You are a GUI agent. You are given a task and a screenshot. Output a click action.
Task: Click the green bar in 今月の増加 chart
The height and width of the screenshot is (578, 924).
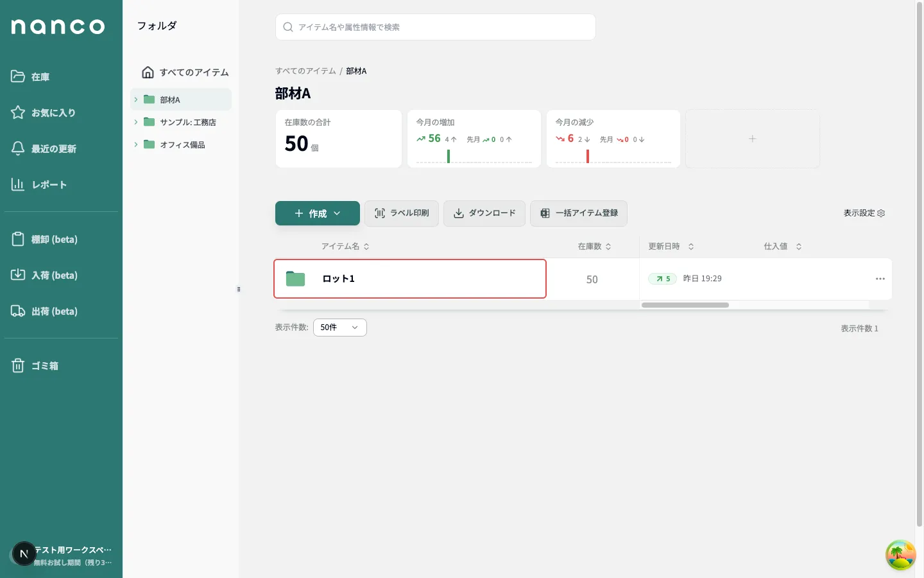[x=449, y=156]
